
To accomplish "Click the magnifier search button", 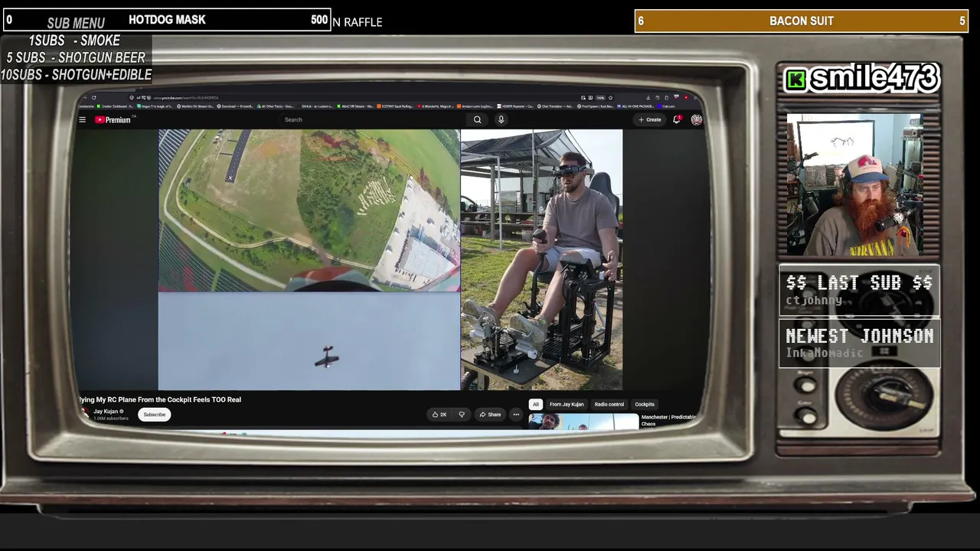I will 477,119.
